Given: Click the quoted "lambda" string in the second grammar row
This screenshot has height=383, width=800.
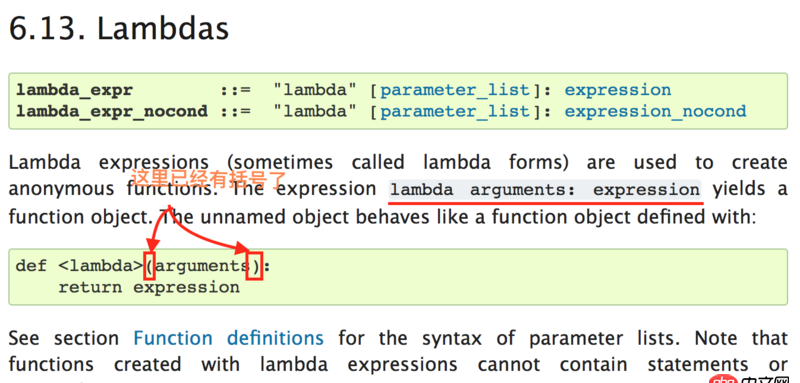Looking at the screenshot, I should tap(315, 111).
